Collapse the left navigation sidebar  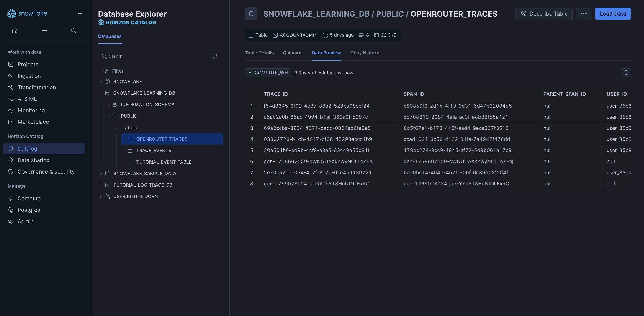(79, 14)
